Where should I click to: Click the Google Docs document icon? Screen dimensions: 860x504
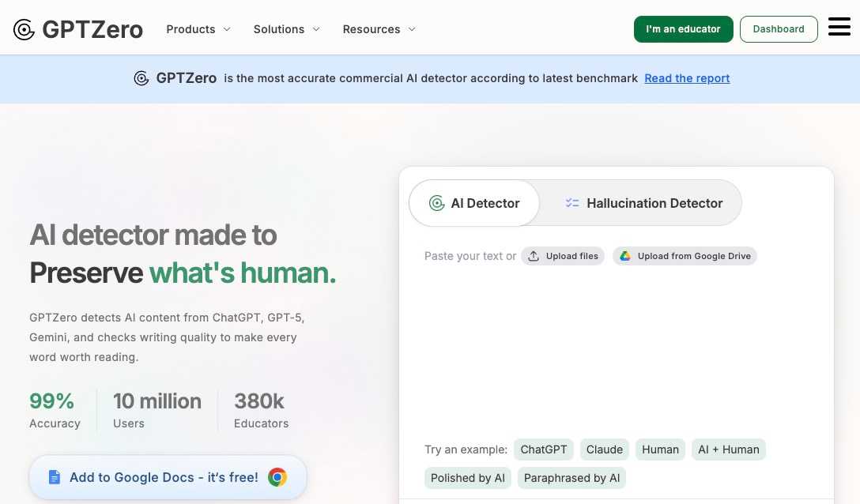click(x=54, y=477)
